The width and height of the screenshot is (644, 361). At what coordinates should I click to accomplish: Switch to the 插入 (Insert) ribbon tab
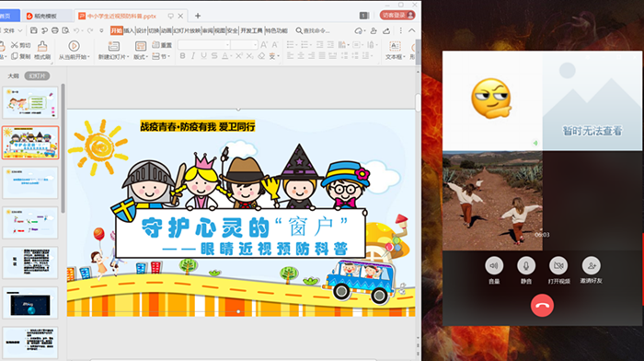129,30
